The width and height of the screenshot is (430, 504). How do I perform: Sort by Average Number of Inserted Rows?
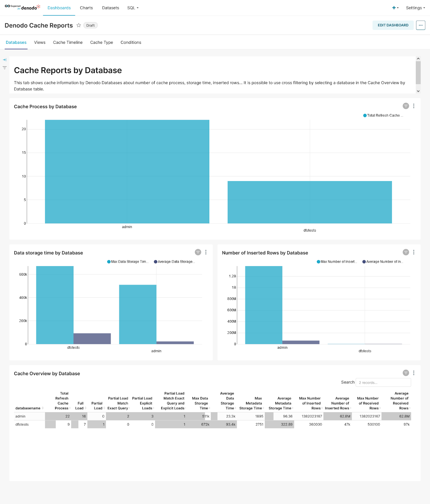[338, 403]
